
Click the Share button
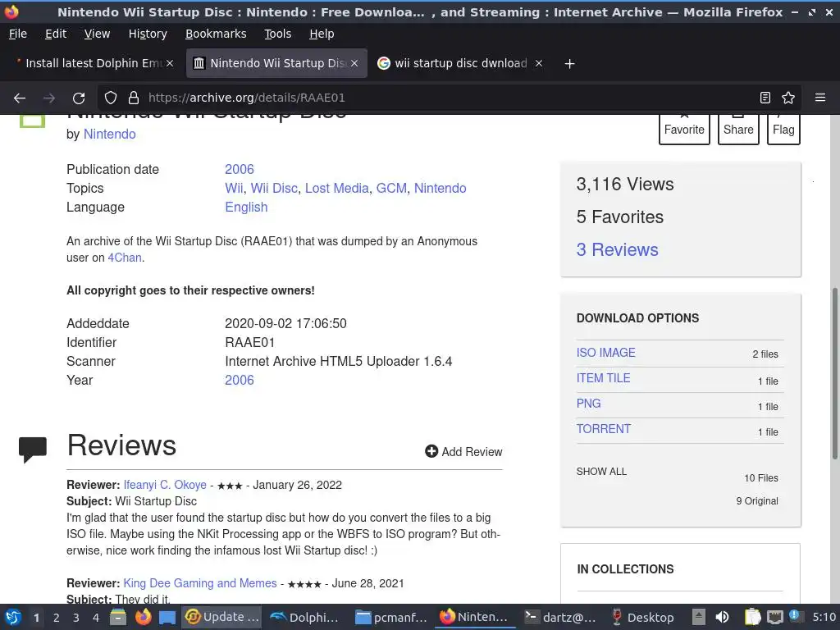click(x=738, y=129)
